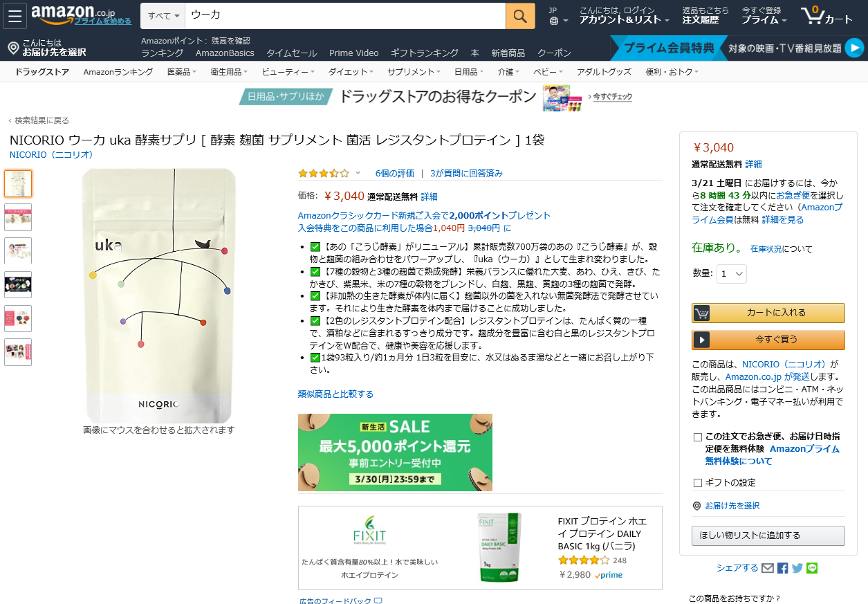Image resolution: width=868 pixels, height=604 pixels.
Task: Click the NICORIO（ニコリオ）brand link under title
Action: [51, 155]
